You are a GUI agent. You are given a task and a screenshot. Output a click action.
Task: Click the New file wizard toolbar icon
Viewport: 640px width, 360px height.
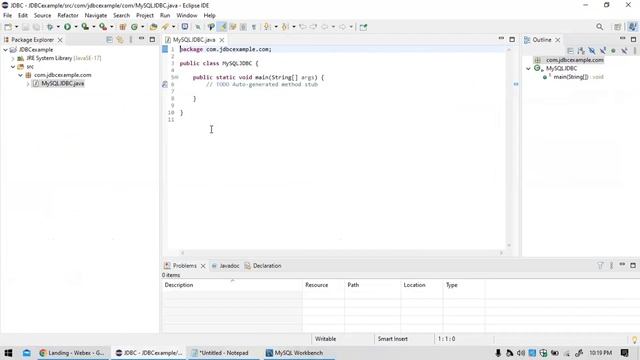pyautogui.click(x=8, y=27)
